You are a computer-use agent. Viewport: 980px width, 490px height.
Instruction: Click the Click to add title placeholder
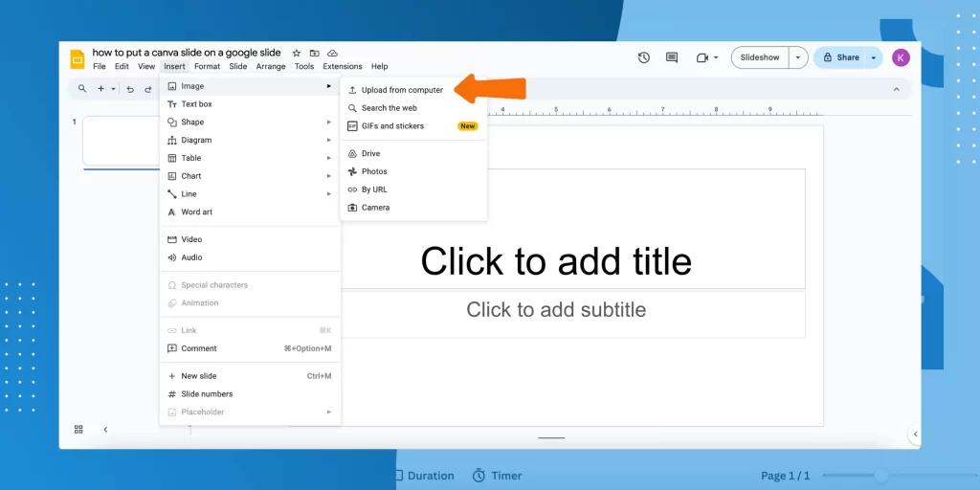point(556,260)
